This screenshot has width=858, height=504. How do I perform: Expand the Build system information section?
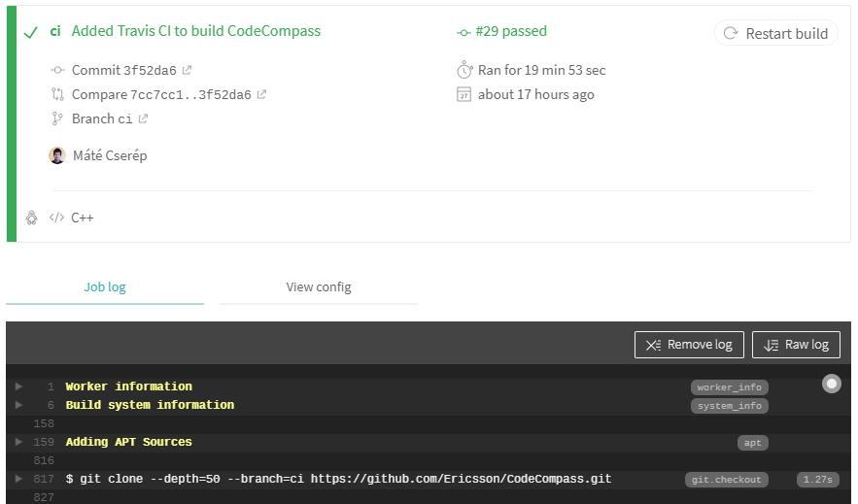[x=18, y=405]
